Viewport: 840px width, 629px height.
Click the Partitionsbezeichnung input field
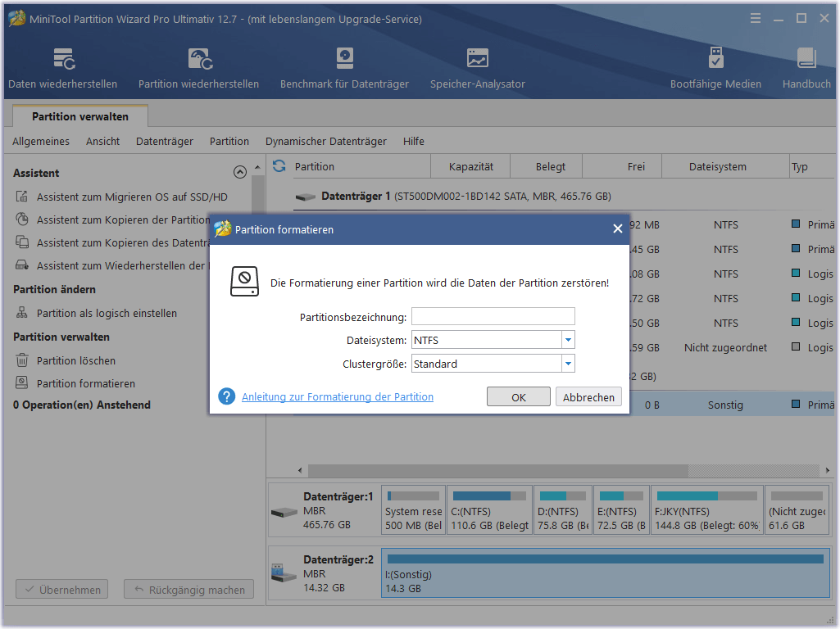click(493, 316)
